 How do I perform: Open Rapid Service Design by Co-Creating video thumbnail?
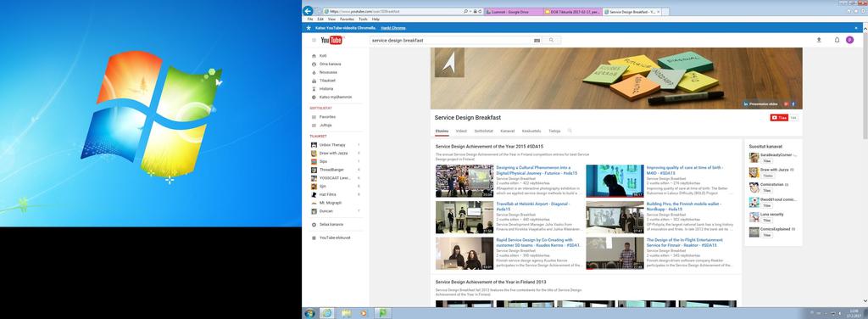[x=465, y=254]
